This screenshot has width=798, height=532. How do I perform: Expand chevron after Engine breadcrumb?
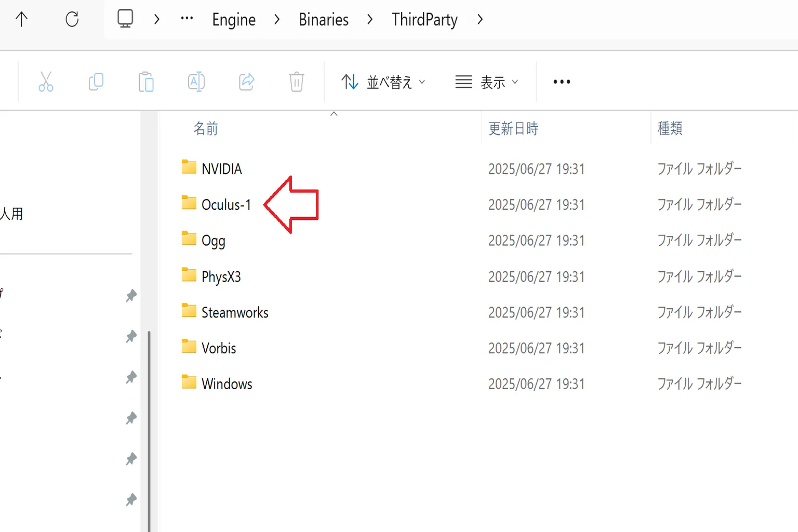click(277, 19)
